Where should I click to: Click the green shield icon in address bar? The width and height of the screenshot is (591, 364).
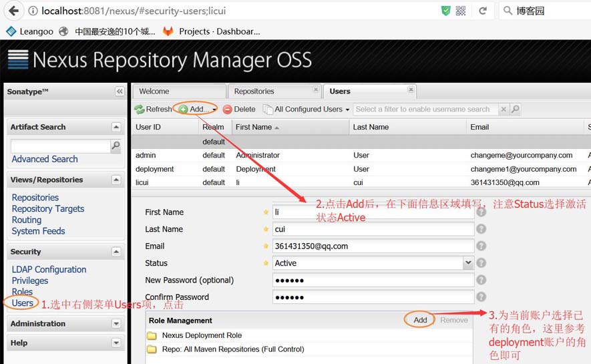446,11
